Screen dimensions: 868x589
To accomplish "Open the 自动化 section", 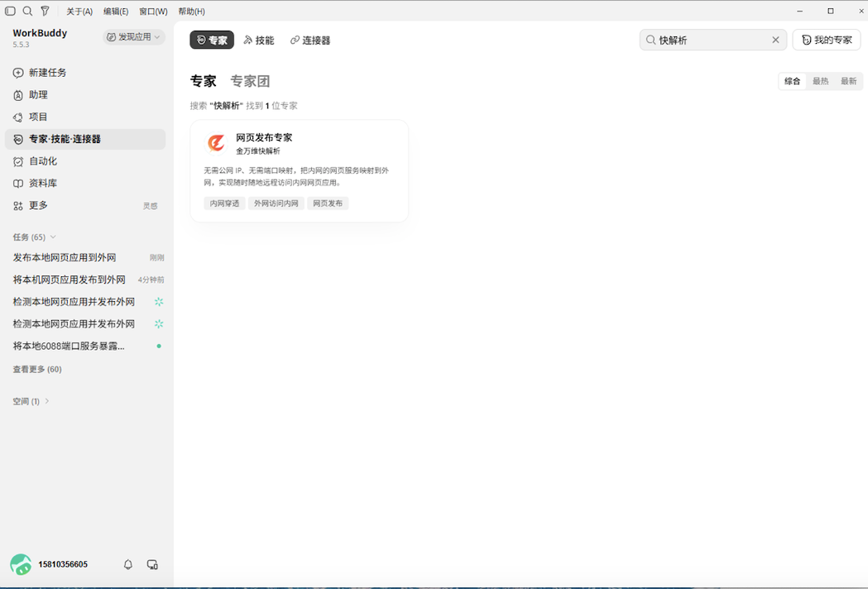I will pos(85,161).
